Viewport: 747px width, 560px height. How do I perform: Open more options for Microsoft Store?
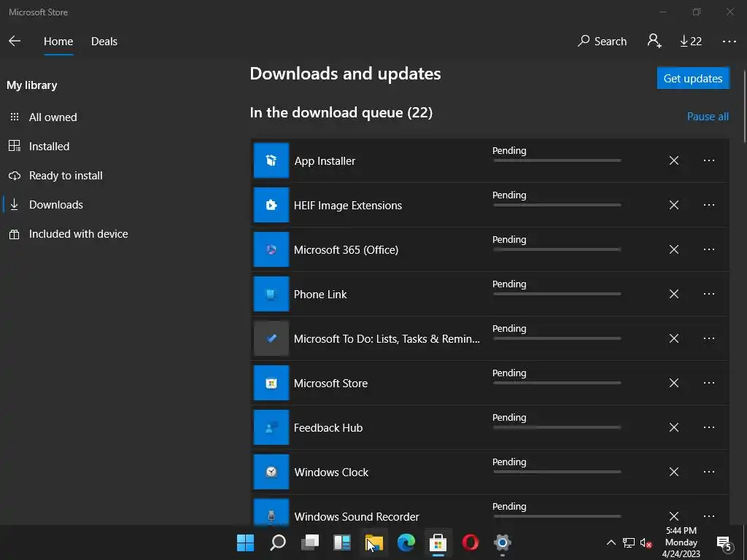point(709,383)
